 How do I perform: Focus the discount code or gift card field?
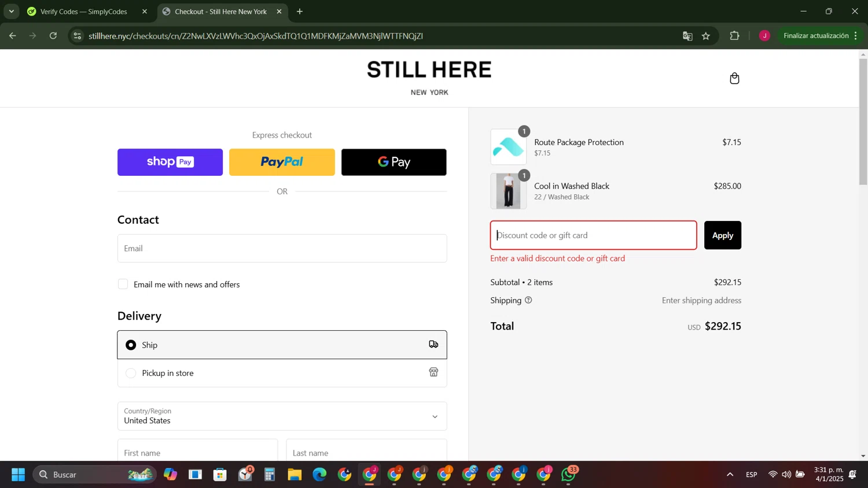click(x=594, y=235)
